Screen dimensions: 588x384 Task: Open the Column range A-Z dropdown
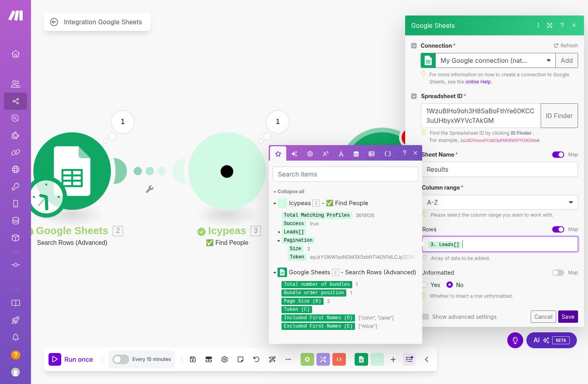(500, 202)
